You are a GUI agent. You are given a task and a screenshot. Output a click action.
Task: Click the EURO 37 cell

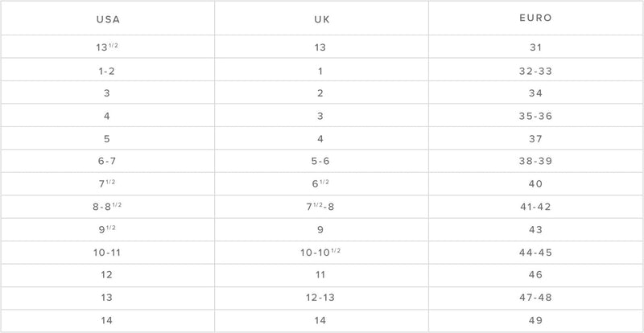pos(535,138)
